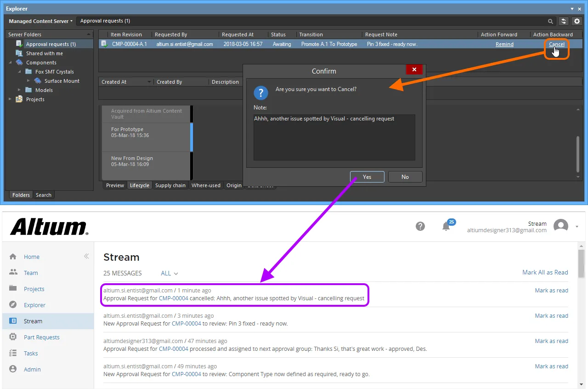Mark the 47 minutes ago message read
The image size is (588, 389).
[x=551, y=341]
